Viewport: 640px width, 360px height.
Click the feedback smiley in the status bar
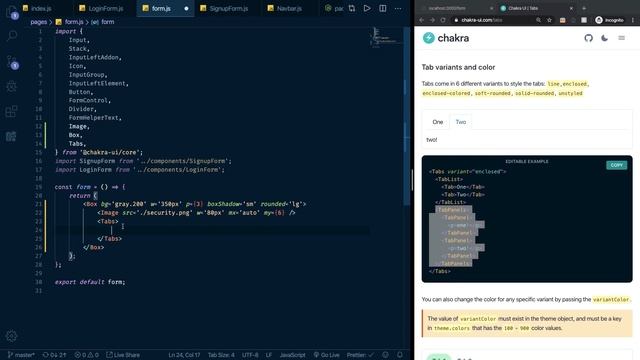tap(386, 355)
